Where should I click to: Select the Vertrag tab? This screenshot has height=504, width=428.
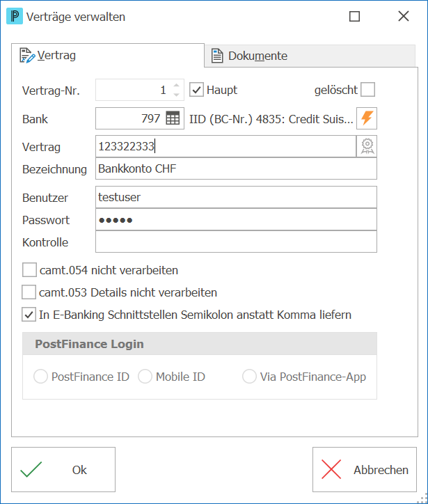108,55
